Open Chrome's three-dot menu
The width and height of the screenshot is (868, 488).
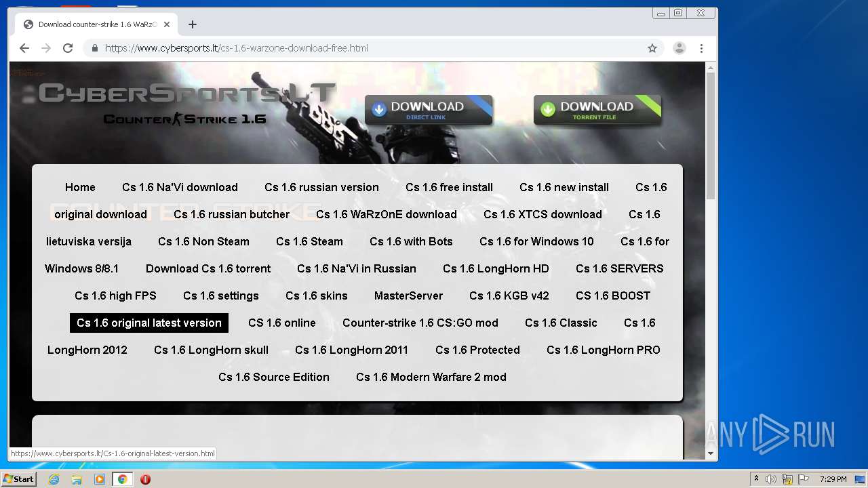[x=701, y=48]
